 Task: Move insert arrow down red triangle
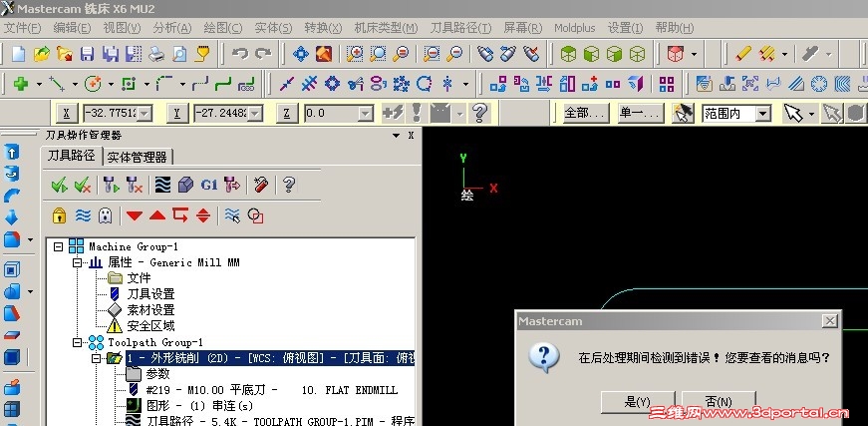[x=135, y=215]
